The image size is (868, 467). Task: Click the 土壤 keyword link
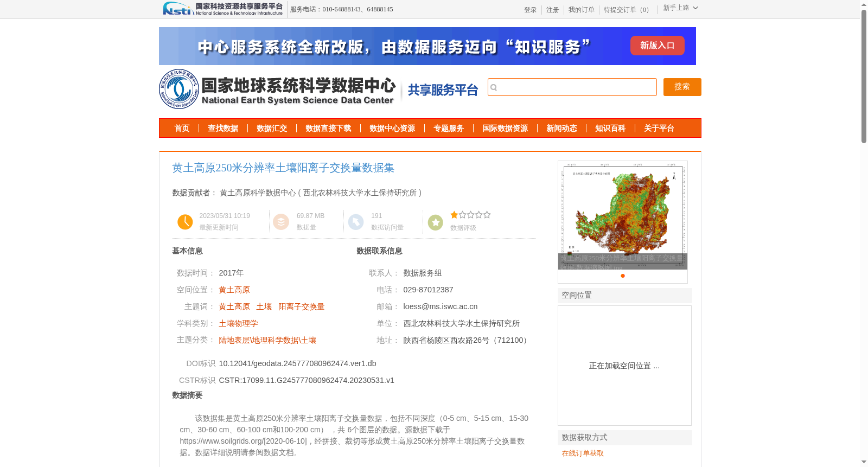(x=264, y=307)
